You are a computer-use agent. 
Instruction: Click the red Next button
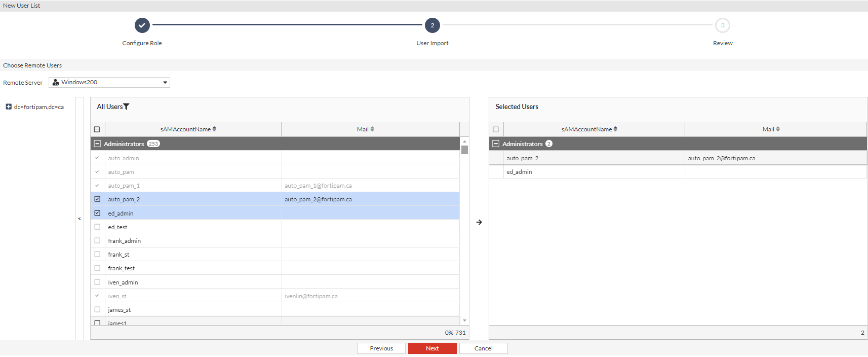click(x=432, y=348)
